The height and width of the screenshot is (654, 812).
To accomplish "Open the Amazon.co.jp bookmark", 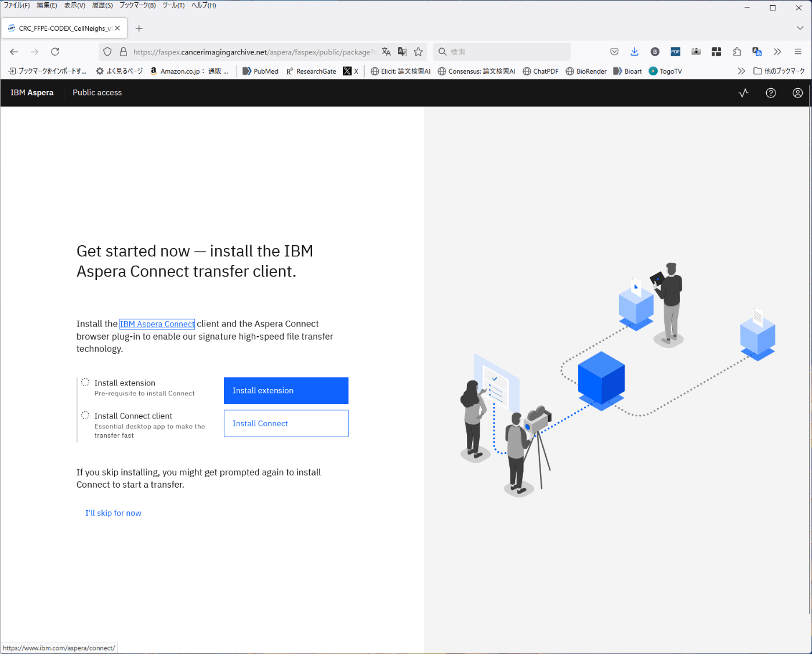I will pyautogui.click(x=188, y=71).
